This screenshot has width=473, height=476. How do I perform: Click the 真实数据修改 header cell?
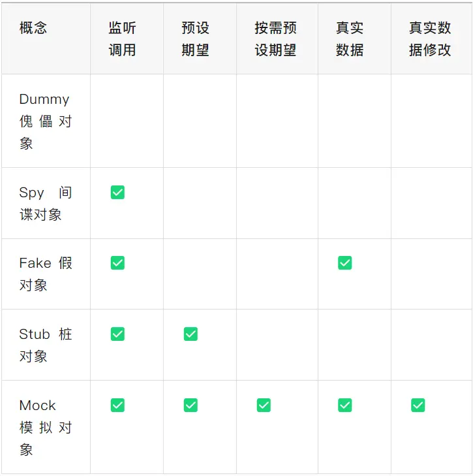coord(430,39)
